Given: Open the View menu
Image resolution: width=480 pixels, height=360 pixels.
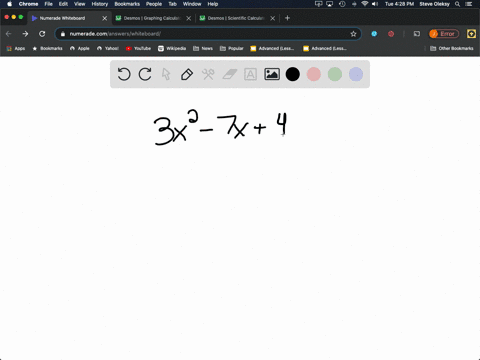Looking at the screenshot, I should (x=80, y=4).
